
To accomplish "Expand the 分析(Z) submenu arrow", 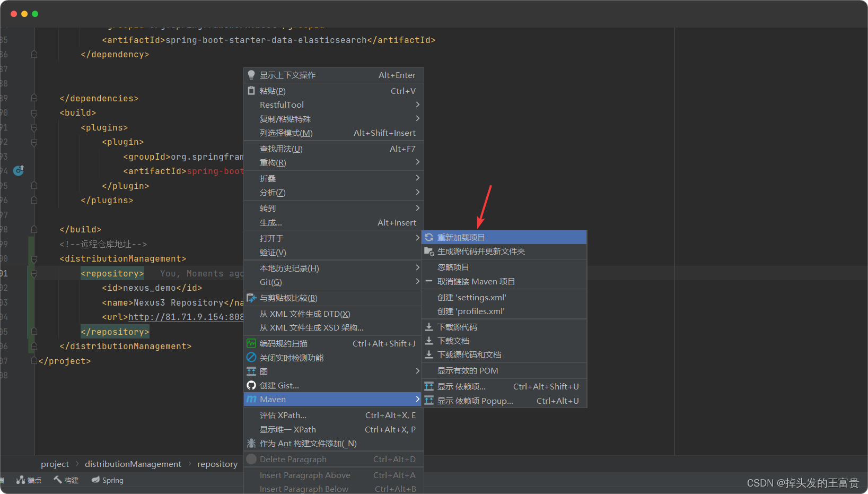I will tap(418, 192).
